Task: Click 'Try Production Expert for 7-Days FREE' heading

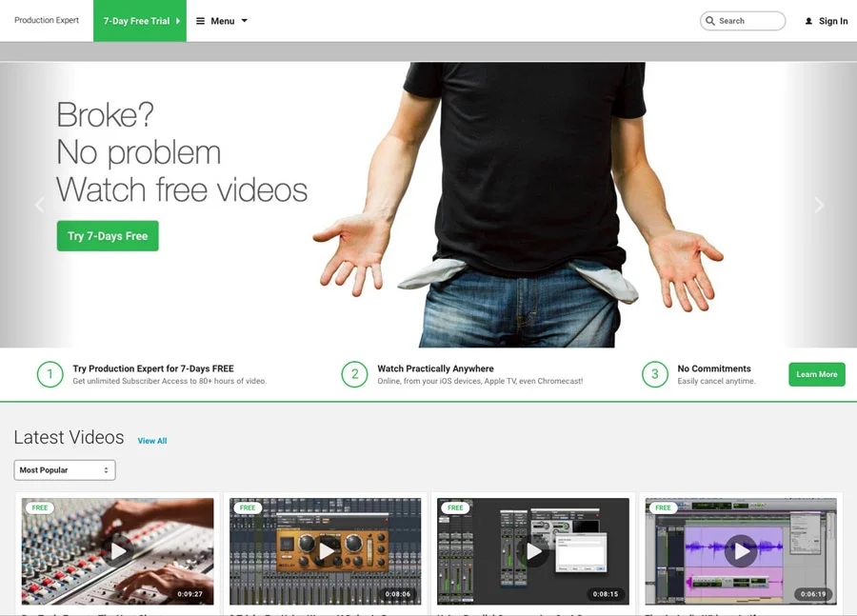Action: [x=153, y=368]
